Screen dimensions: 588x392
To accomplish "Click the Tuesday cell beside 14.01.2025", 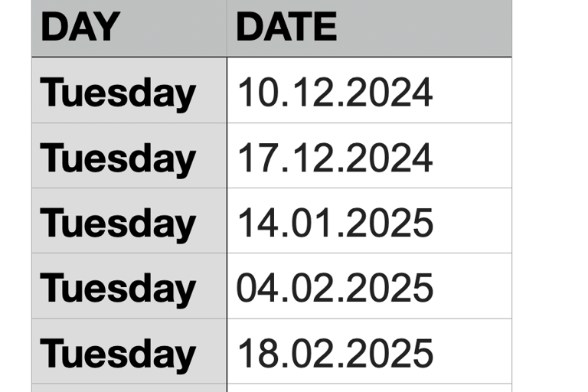I will (x=129, y=220).
